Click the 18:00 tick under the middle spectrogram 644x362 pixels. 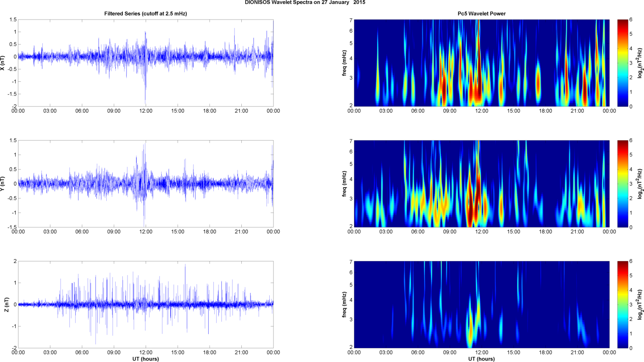545,232
